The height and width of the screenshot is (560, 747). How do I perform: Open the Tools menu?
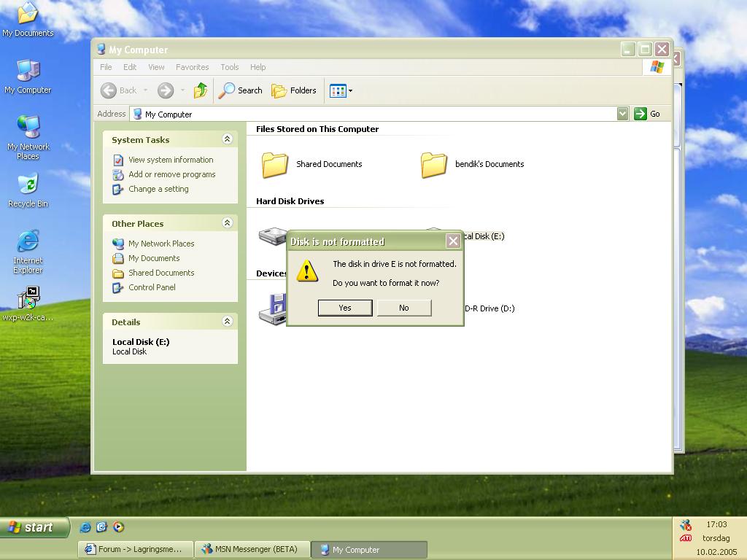coord(229,67)
